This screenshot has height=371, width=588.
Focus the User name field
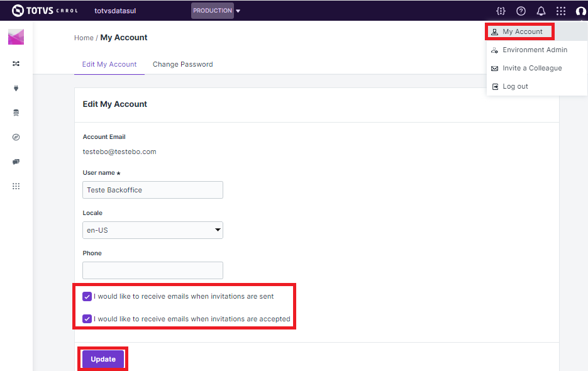pos(153,190)
